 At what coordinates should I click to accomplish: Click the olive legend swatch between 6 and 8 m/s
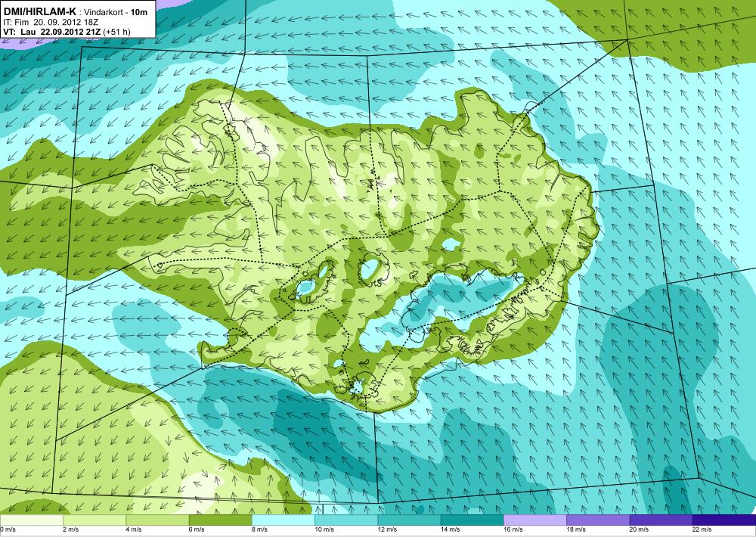click(220, 520)
